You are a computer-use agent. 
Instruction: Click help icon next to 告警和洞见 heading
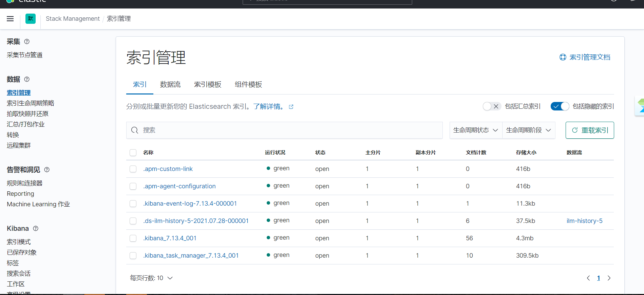coord(47,170)
